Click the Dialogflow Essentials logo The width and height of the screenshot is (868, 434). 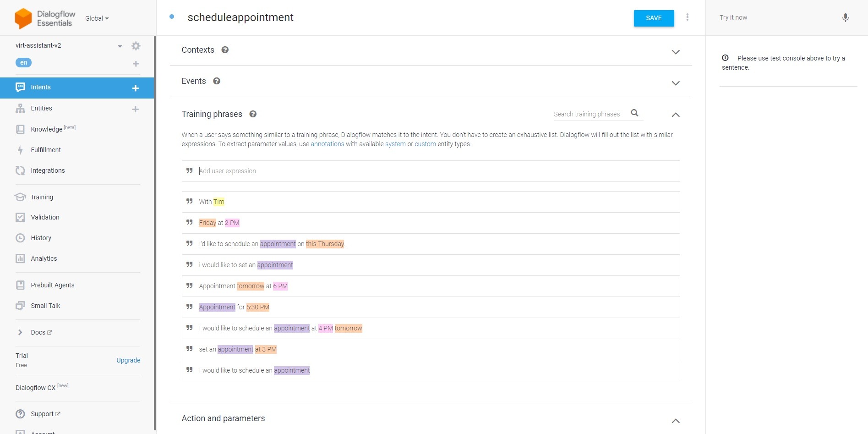[x=45, y=18]
